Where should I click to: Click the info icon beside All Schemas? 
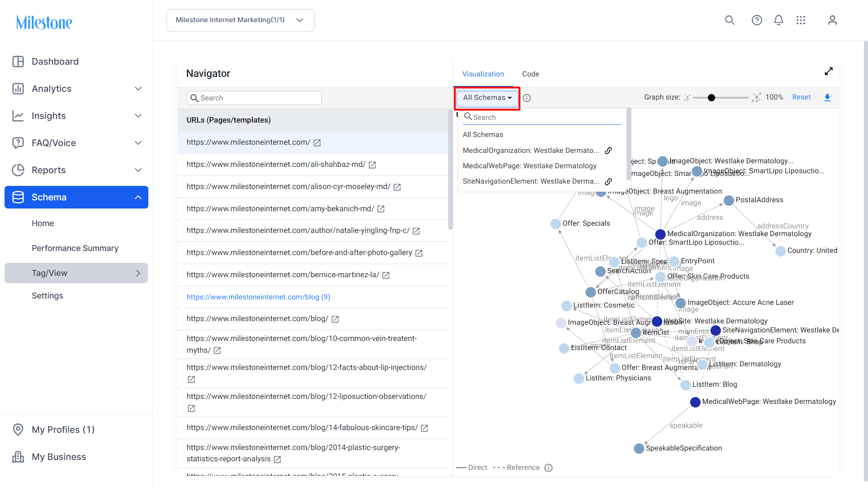point(527,98)
